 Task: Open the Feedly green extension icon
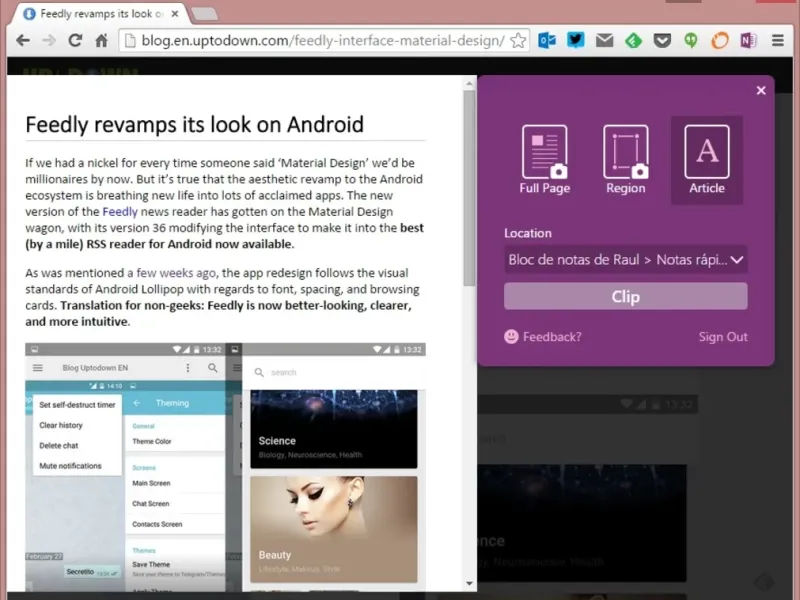click(x=633, y=40)
